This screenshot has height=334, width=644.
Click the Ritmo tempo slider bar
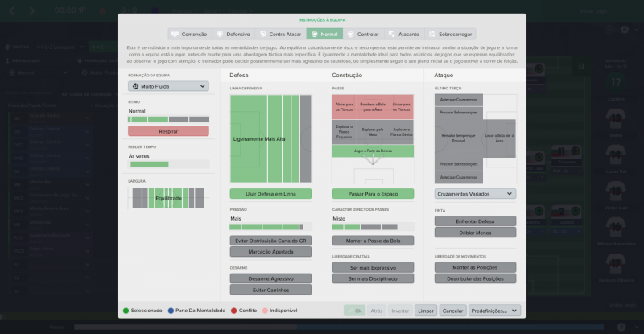[x=168, y=119]
